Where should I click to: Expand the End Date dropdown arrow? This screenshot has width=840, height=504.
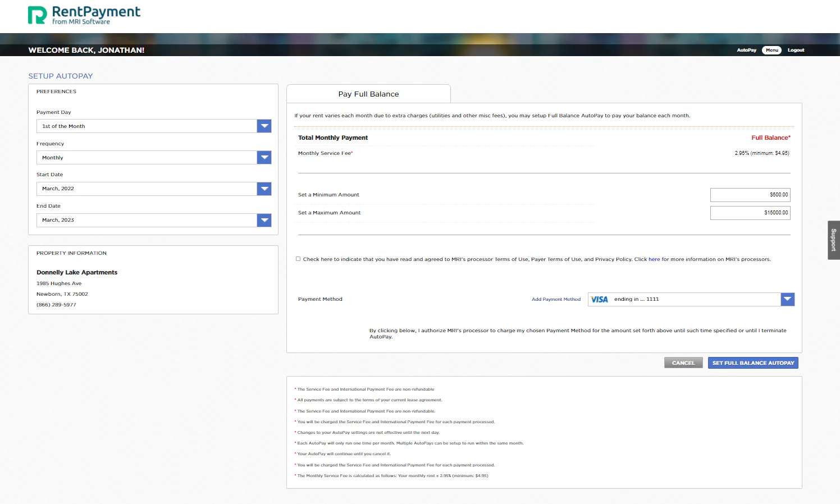pyautogui.click(x=264, y=221)
